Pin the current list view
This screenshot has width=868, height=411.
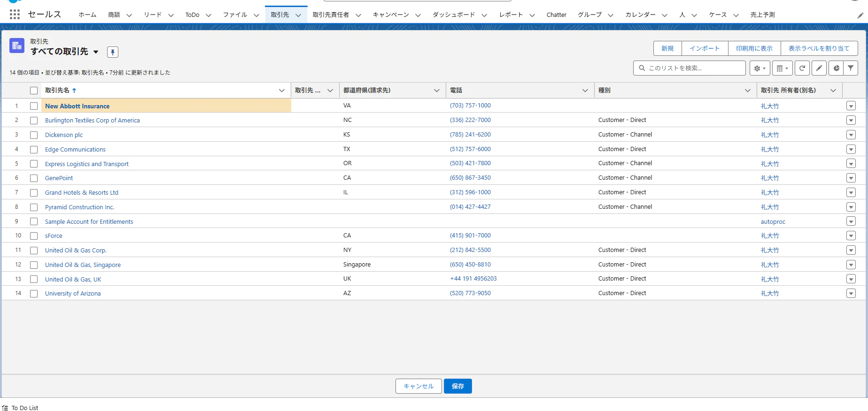pyautogui.click(x=113, y=52)
